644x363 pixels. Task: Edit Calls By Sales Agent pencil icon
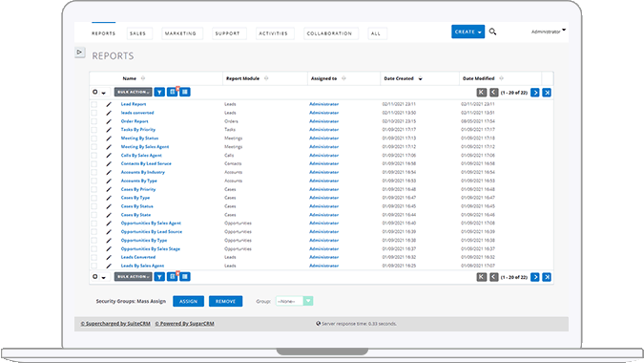click(109, 156)
